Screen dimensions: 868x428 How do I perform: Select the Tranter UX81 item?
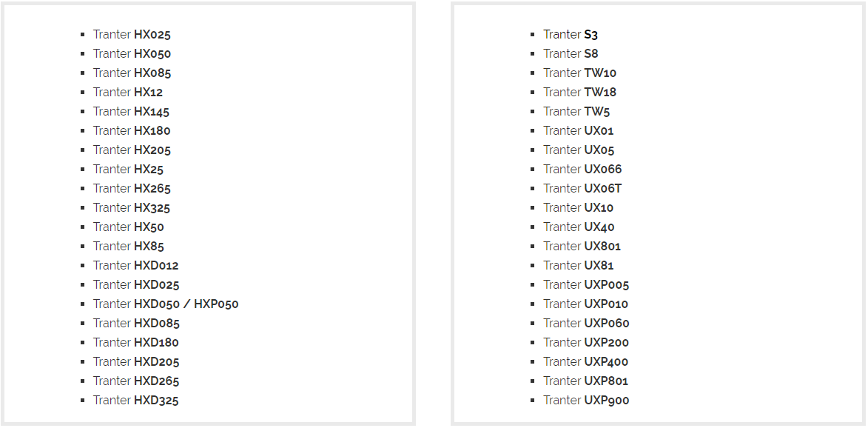point(579,265)
